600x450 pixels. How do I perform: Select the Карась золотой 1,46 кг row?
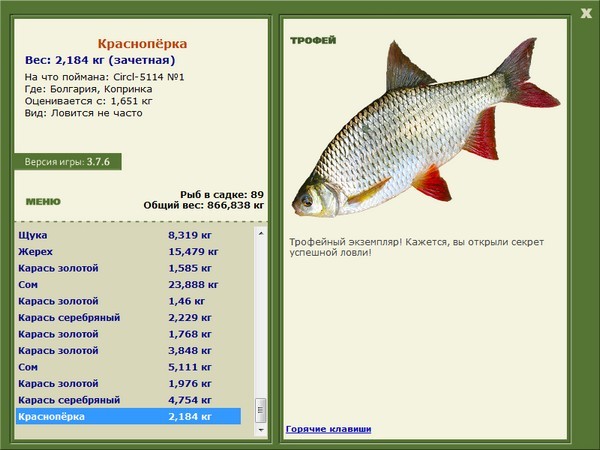(x=128, y=301)
